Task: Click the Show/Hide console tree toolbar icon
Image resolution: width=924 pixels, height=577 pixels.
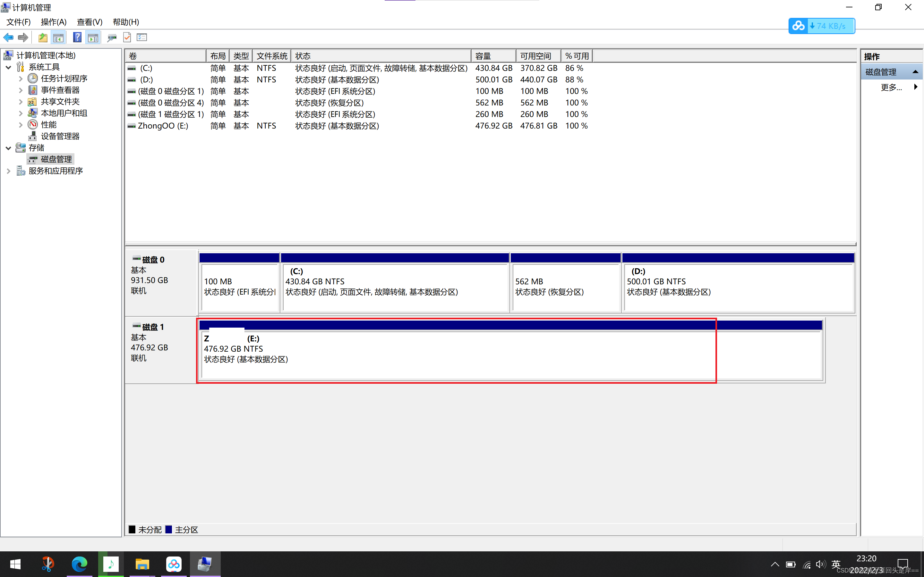Action: (58, 38)
